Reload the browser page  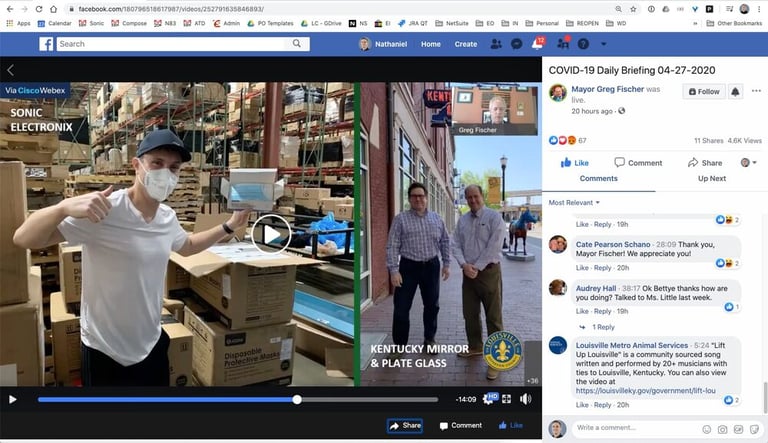pyautogui.click(x=39, y=9)
